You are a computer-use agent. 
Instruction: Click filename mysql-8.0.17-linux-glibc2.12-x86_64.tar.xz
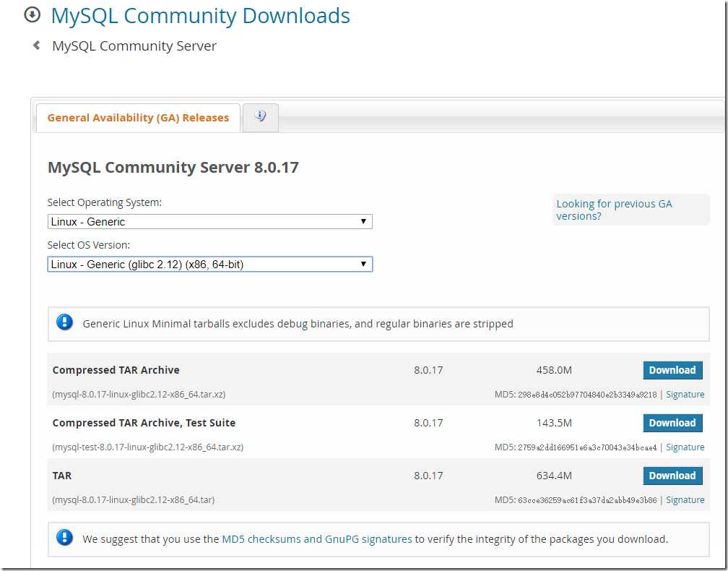pos(139,395)
